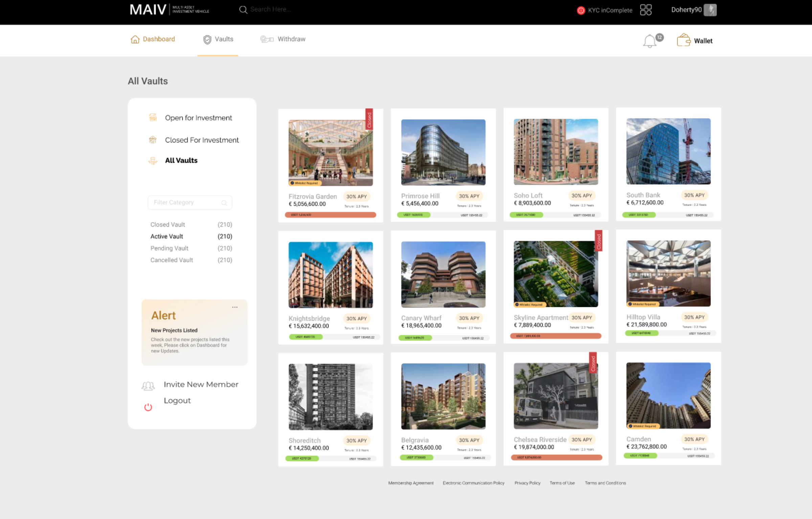The image size is (812, 519).
Task: Click the Search Here field
Action: click(x=271, y=9)
